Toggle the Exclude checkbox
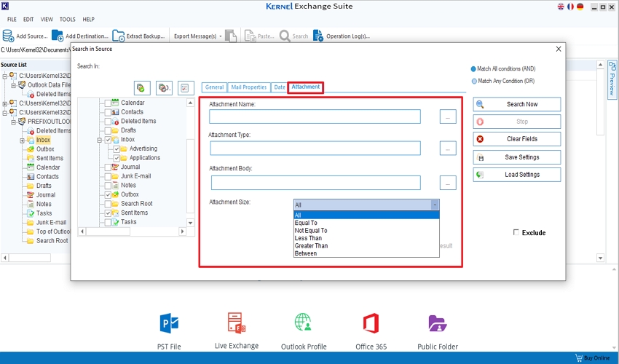Viewport: 619px width, 364px height. pos(516,232)
